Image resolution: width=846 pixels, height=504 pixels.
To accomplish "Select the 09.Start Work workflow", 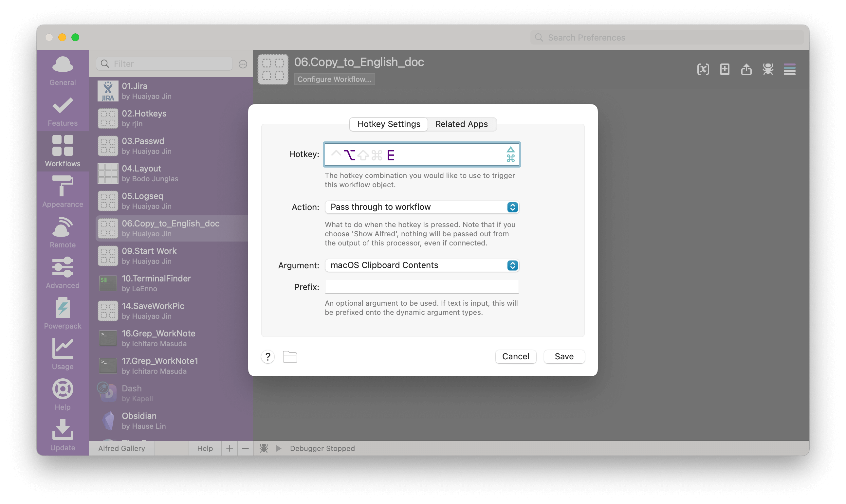I will (x=172, y=256).
